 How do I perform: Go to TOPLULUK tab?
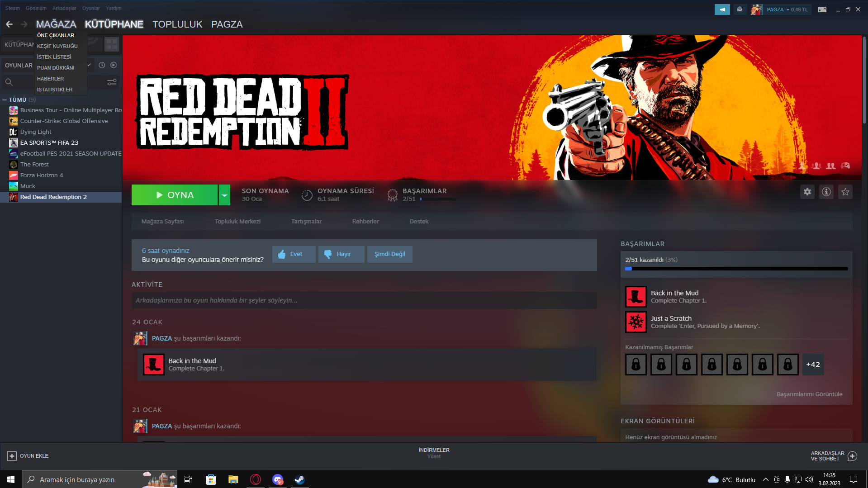coord(177,24)
